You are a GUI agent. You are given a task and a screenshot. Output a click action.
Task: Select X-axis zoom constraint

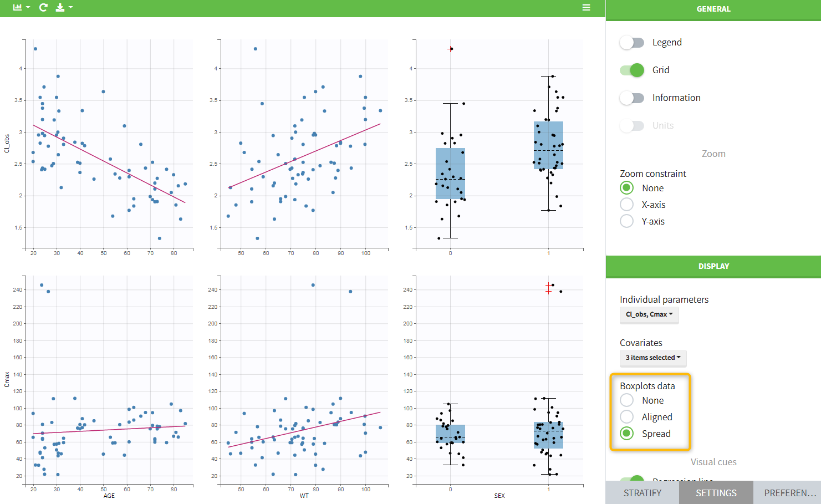tap(627, 205)
